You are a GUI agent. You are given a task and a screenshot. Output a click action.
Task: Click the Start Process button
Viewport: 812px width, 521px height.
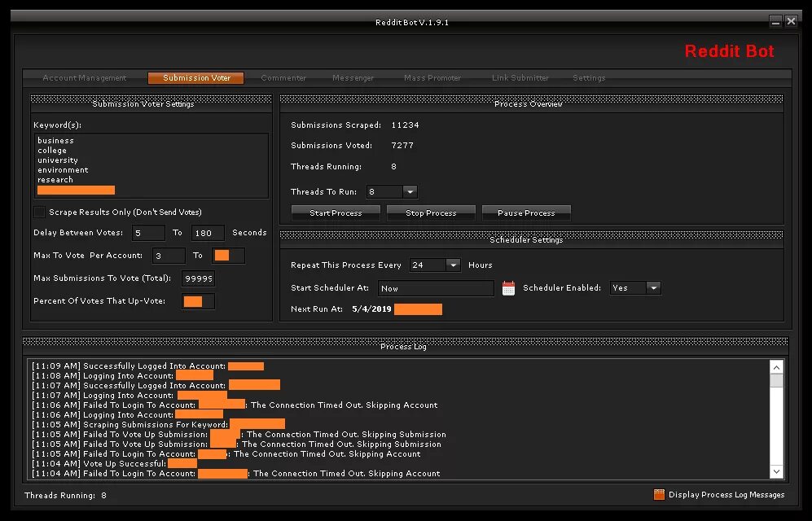tap(336, 212)
